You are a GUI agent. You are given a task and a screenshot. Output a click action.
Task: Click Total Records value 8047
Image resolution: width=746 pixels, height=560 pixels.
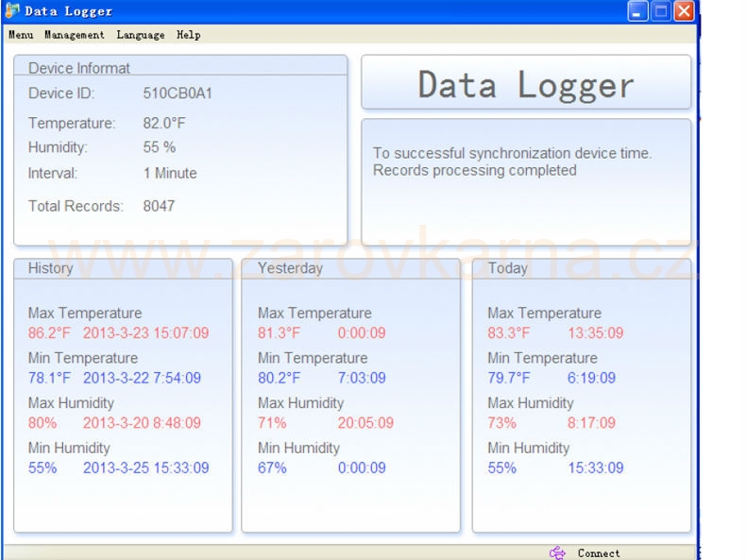pyautogui.click(x=159, y=206)
